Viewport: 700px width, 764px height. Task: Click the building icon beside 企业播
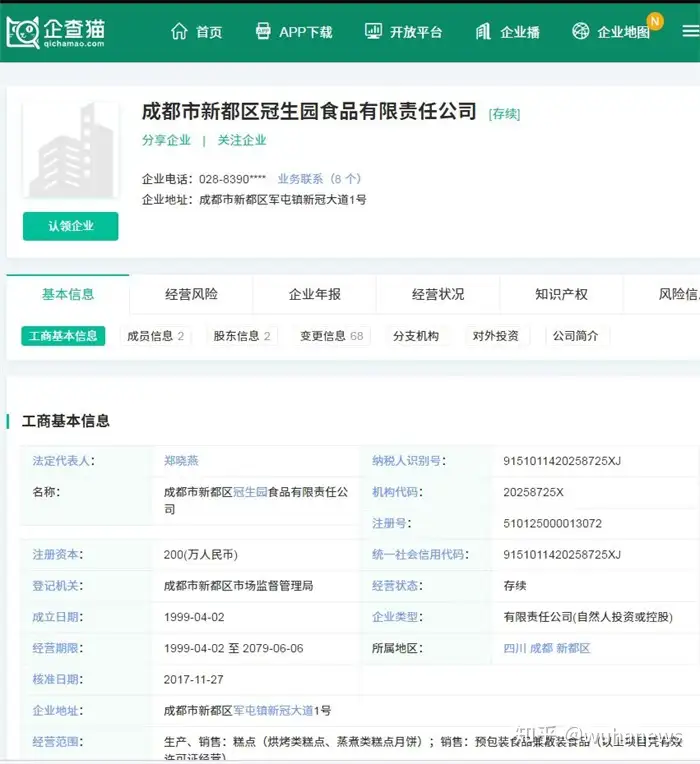[x=483, y=32]
